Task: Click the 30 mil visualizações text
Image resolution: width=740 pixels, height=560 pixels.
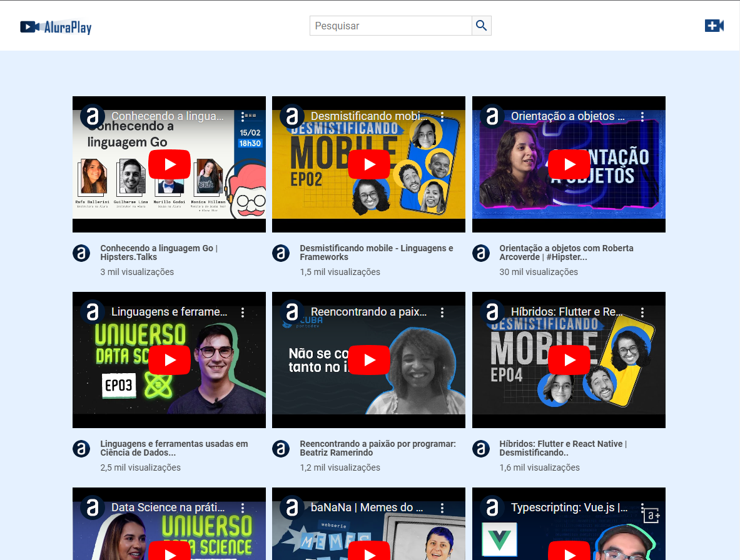Action: [x=539, y=272]
